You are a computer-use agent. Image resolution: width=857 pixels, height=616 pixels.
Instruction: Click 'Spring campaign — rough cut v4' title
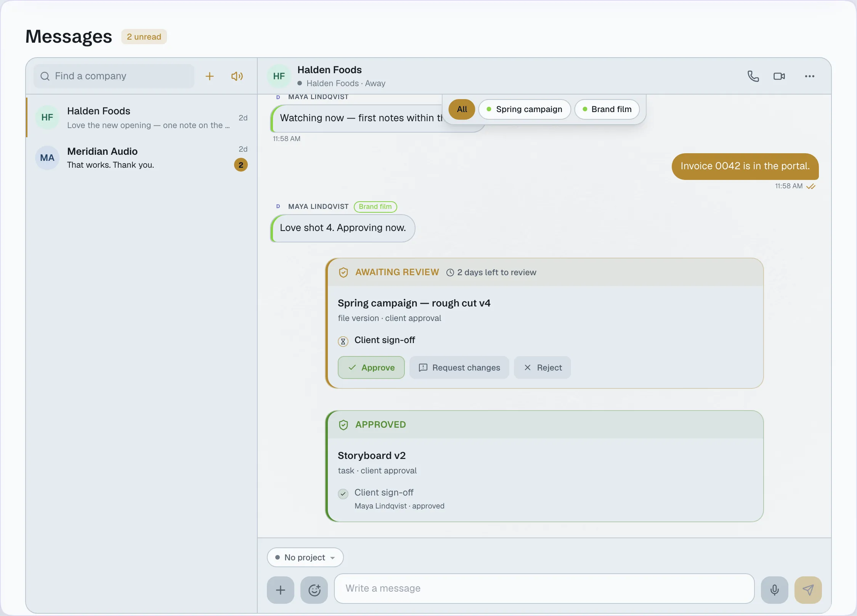[414, 303]
